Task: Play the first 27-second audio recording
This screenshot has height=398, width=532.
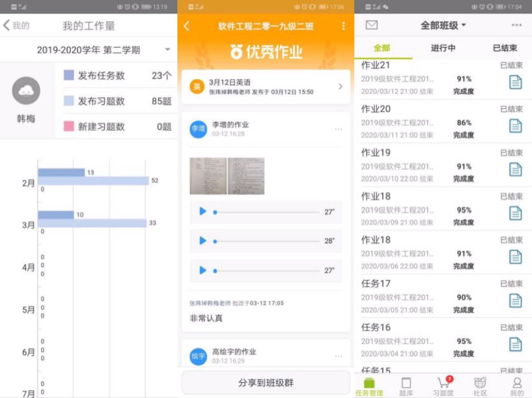Action: pyautogui.click(x=202, y=212)
